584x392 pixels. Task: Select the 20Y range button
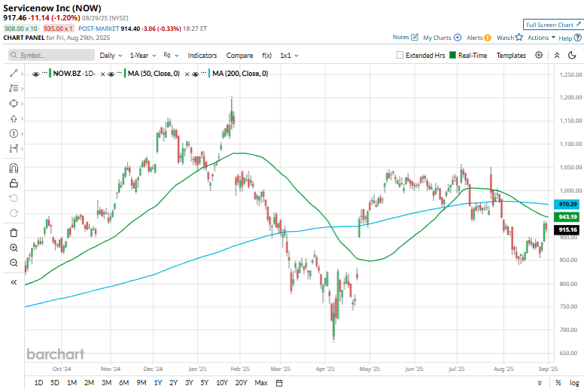[241, 383]
